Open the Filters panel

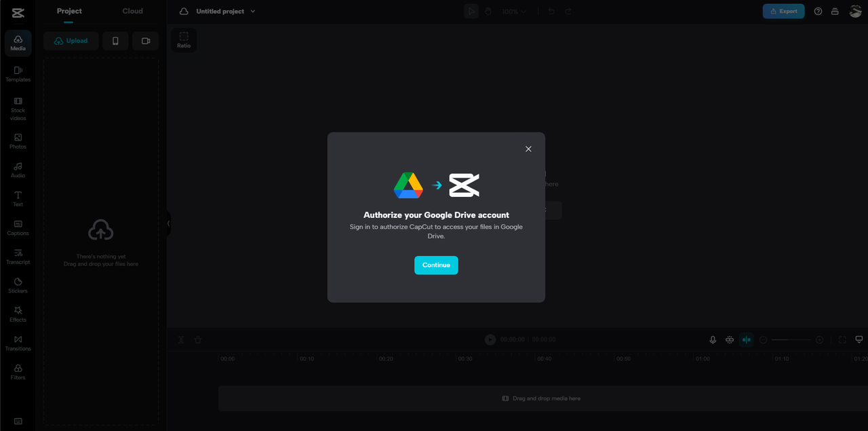coord(18,372)
